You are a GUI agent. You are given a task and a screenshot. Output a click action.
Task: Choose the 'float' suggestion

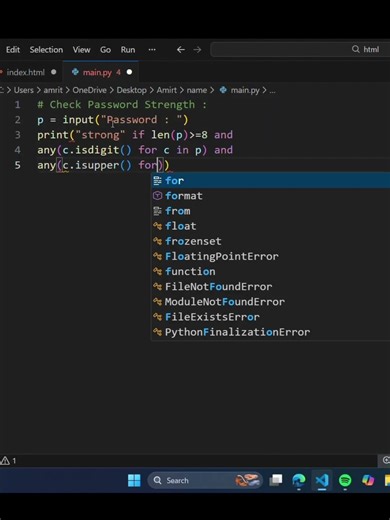tap(271, 226)
